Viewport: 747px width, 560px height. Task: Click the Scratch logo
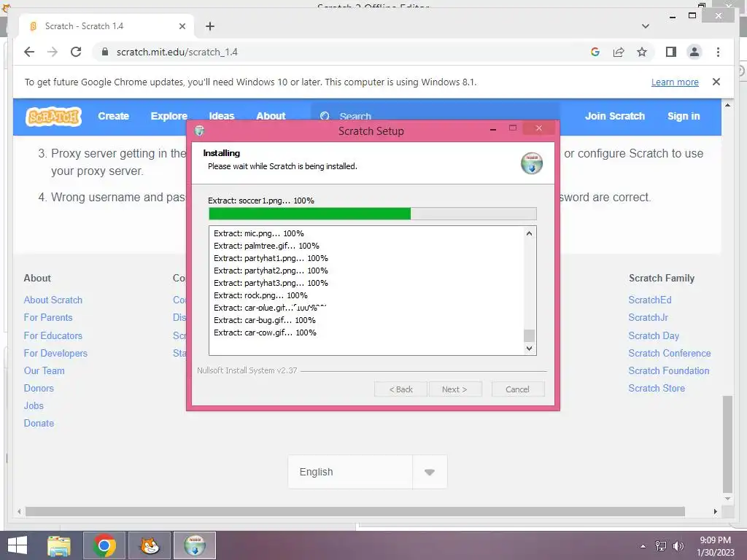[x=54, y=116]
